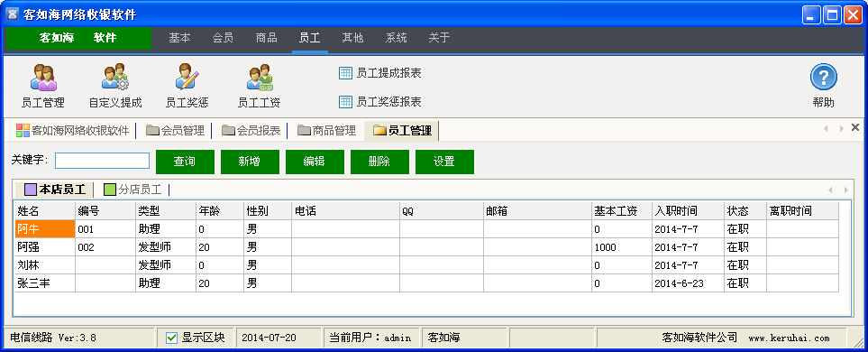
Task: Close the current document tab with X
Action: tap(855, 128)
